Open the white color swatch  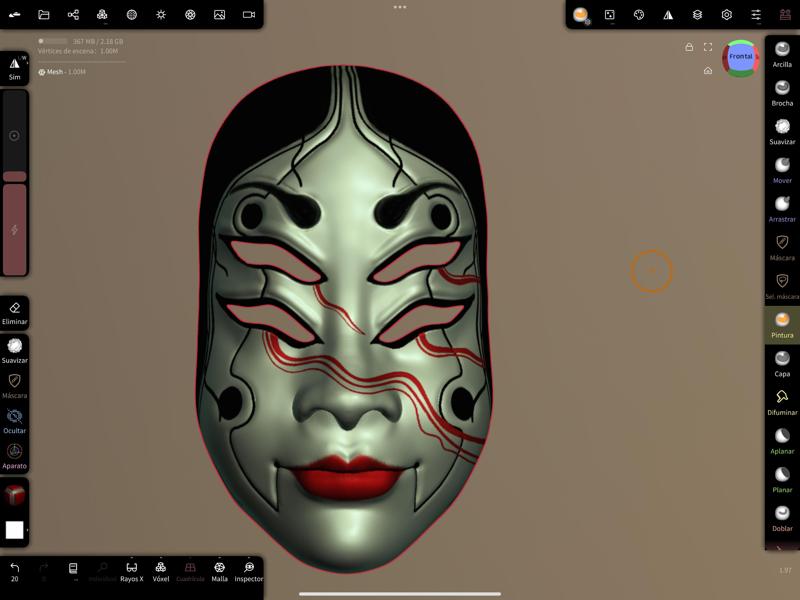coord(14,530)
